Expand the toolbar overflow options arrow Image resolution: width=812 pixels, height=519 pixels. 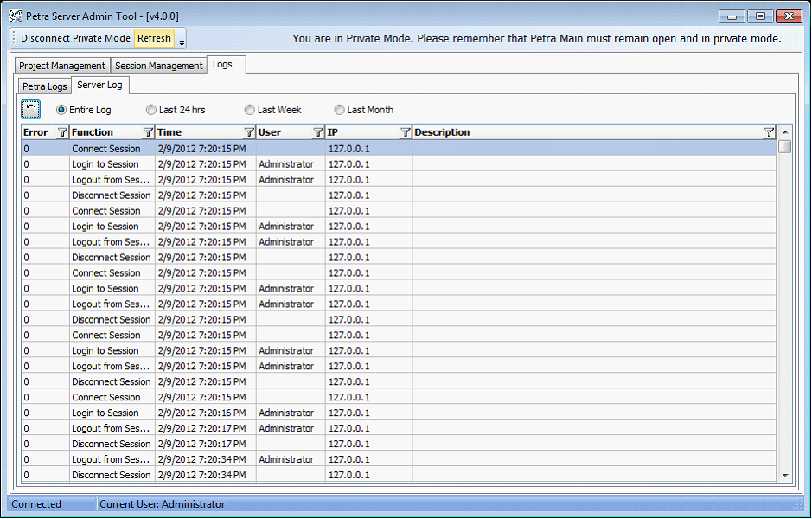pyautogui.click(x=182, y=42)
